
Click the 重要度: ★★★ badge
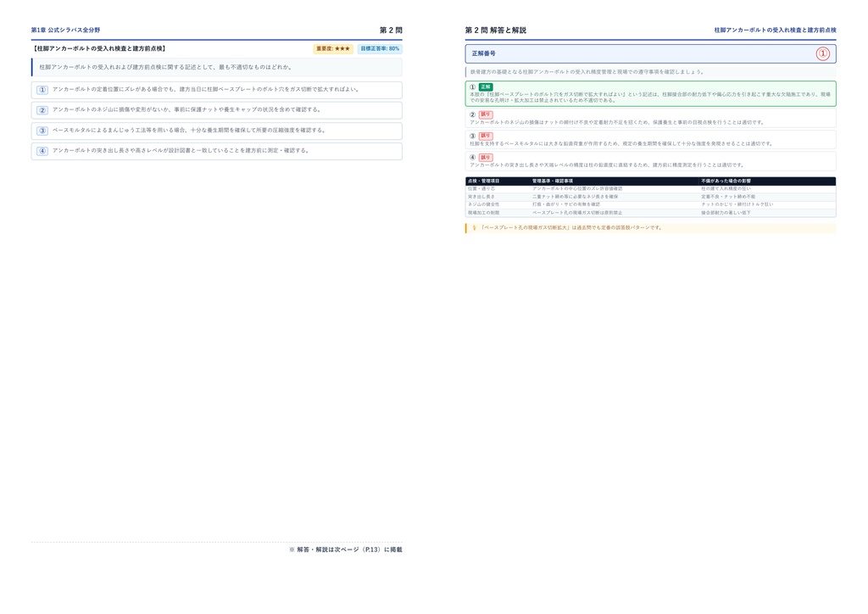coord(333,48)
